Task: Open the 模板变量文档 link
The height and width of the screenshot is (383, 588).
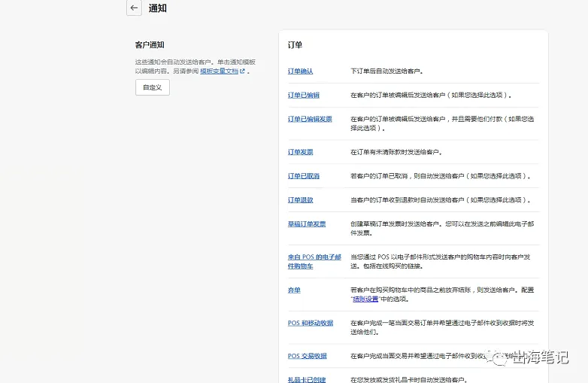Action: coord(218,71)
